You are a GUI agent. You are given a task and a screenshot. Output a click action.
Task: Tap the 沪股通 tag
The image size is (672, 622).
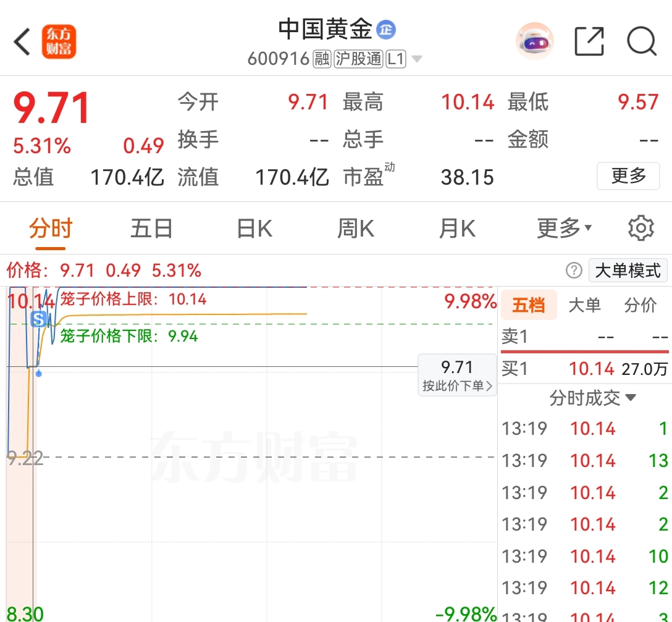tap(358, 59)
